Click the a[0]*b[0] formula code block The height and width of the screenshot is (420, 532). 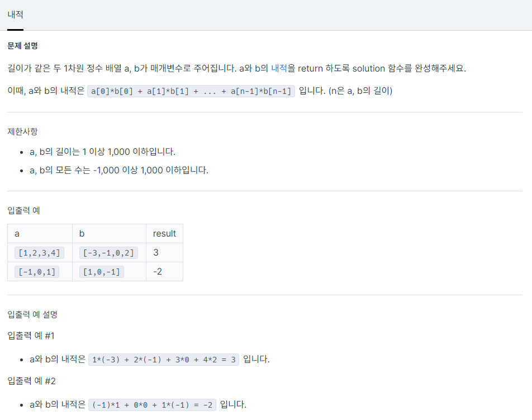[191, 91]
